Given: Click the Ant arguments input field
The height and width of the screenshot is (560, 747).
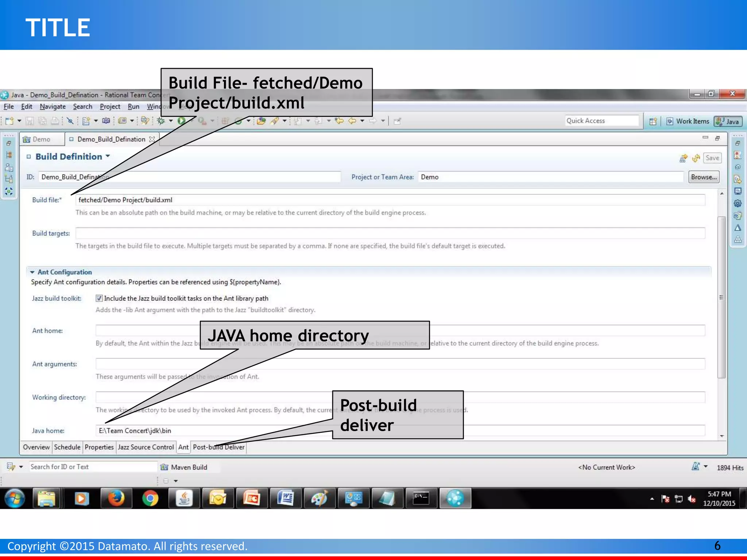Looking at the screenshot, I should 400,364.
